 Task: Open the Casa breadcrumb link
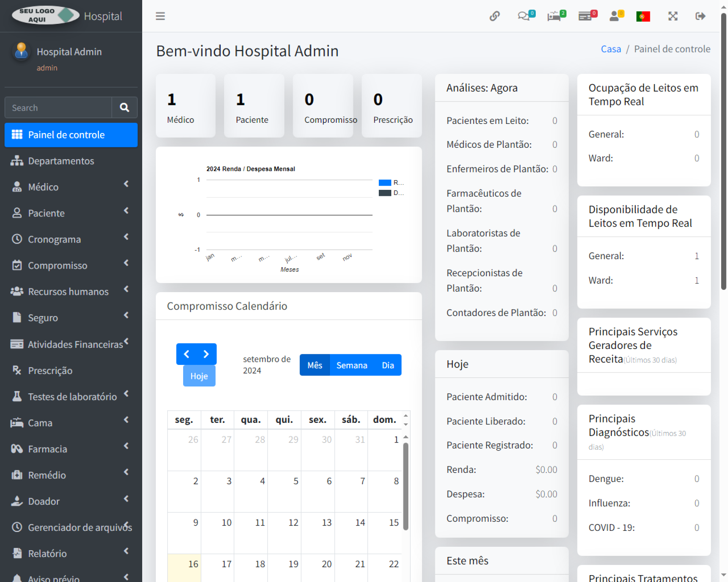611,49
